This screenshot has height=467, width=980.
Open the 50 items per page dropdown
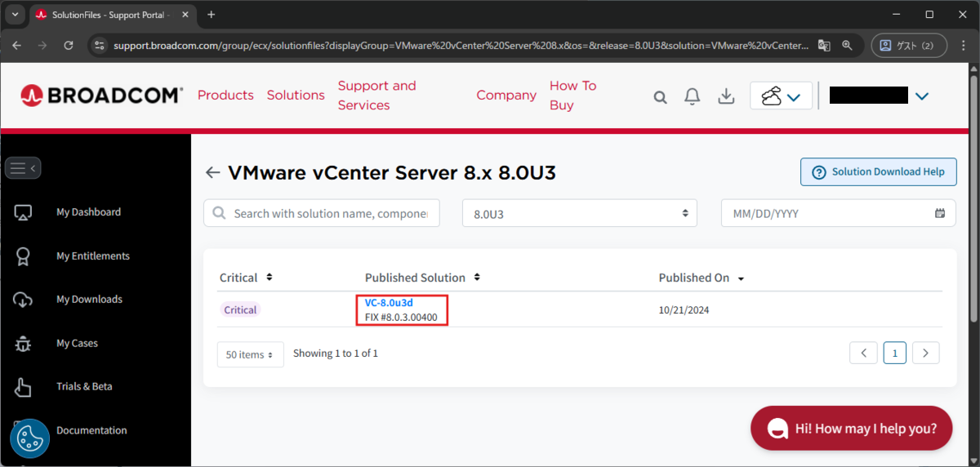[x=251, y=354]
